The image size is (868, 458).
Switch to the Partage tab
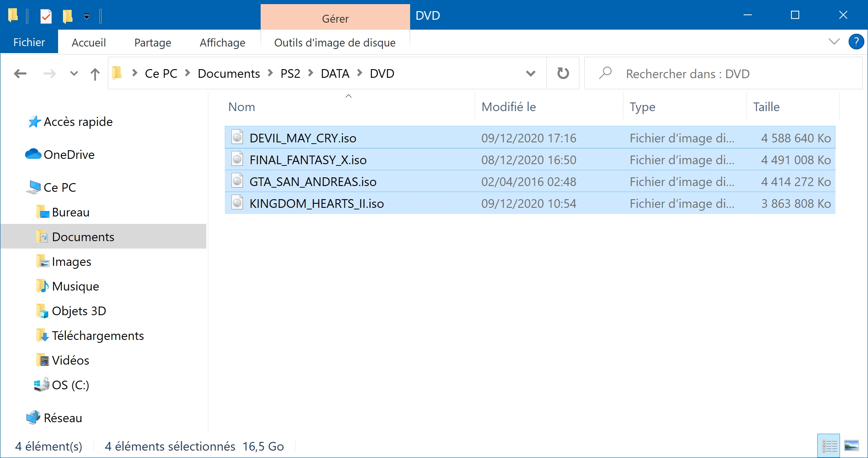(152, 42)
